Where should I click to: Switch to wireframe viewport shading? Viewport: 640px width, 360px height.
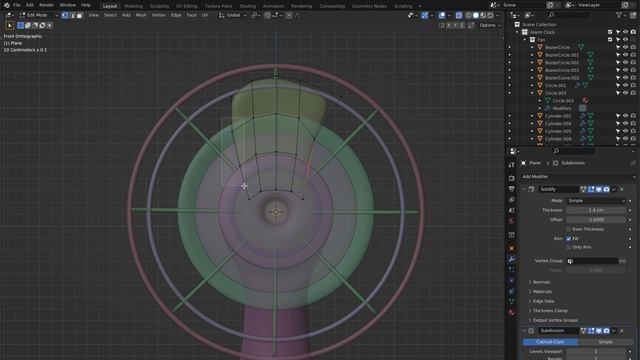[468, 15]
